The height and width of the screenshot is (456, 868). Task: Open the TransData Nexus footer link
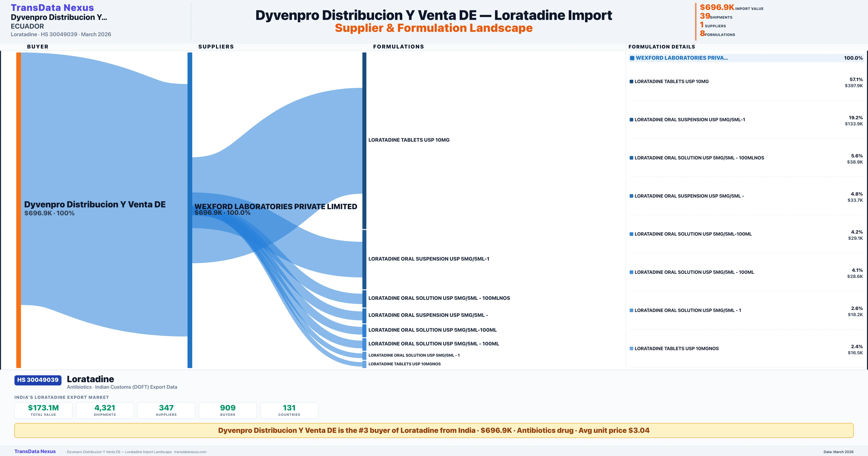35,451
